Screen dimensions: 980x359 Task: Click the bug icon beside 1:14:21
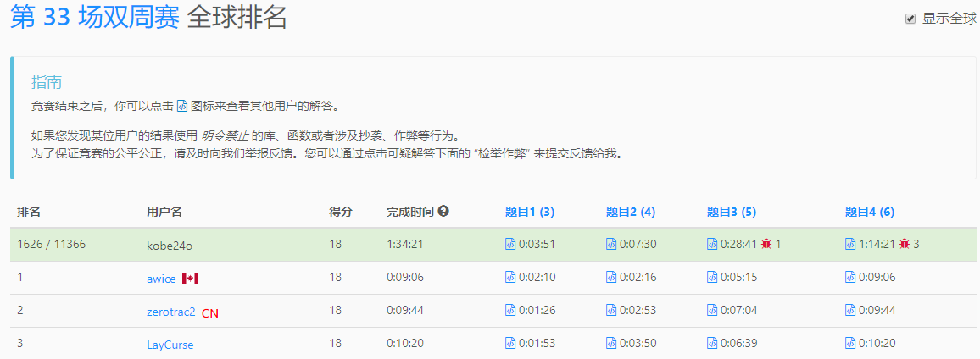[x=905, y=244]
